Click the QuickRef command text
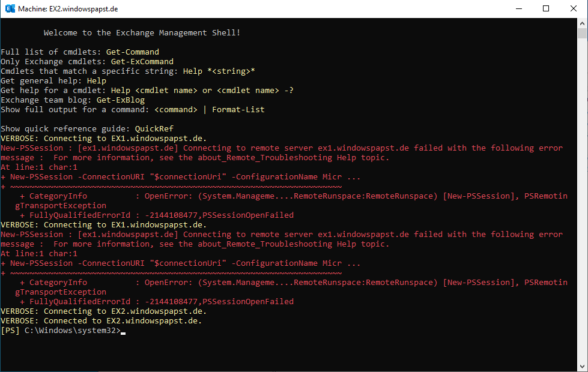Screen dimensions: 588x372 pyautogui.click(x=154, y=129)
